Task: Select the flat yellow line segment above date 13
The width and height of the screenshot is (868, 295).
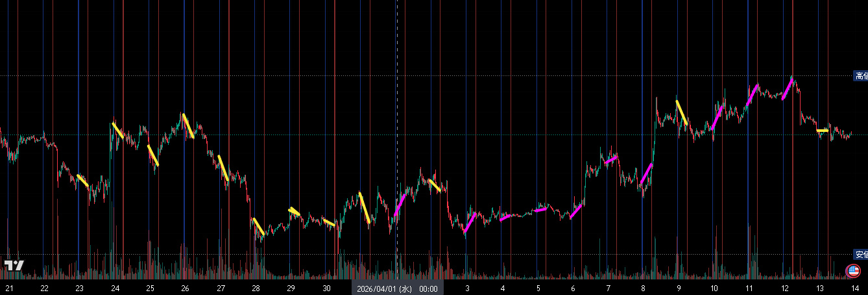Action: pos(822,131)
